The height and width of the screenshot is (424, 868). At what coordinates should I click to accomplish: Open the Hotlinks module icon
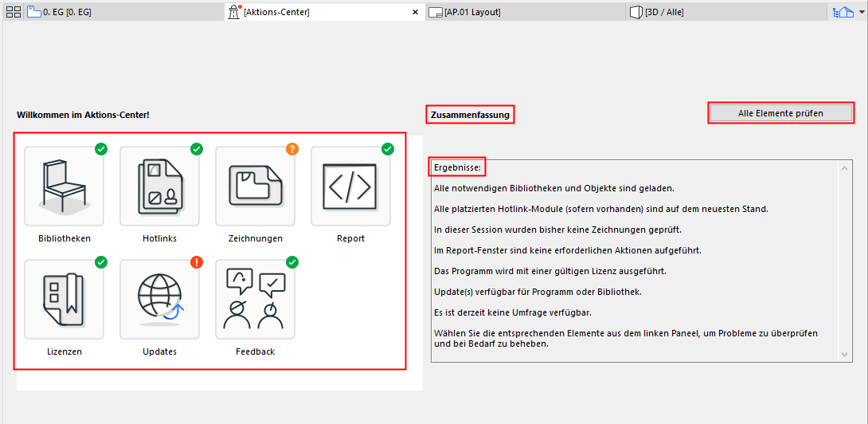tap(159, 186)
